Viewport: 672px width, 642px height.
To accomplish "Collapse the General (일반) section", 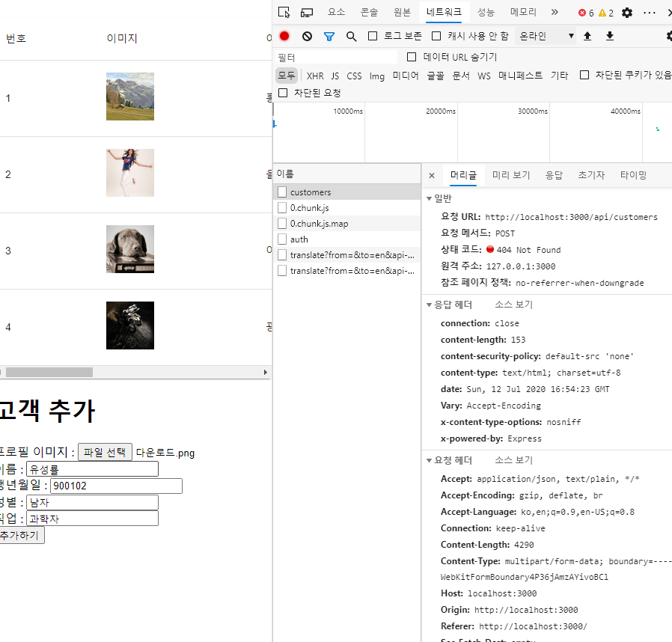I will [x=429, y=198].
